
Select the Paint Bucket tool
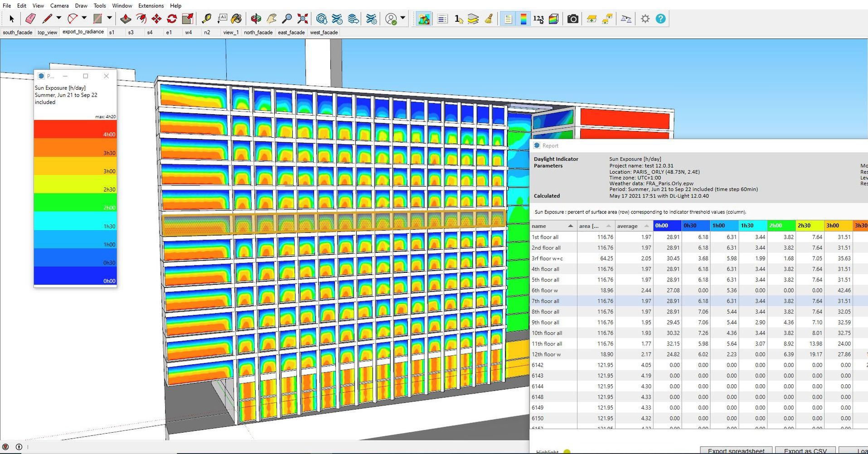(x=236, y=19)
